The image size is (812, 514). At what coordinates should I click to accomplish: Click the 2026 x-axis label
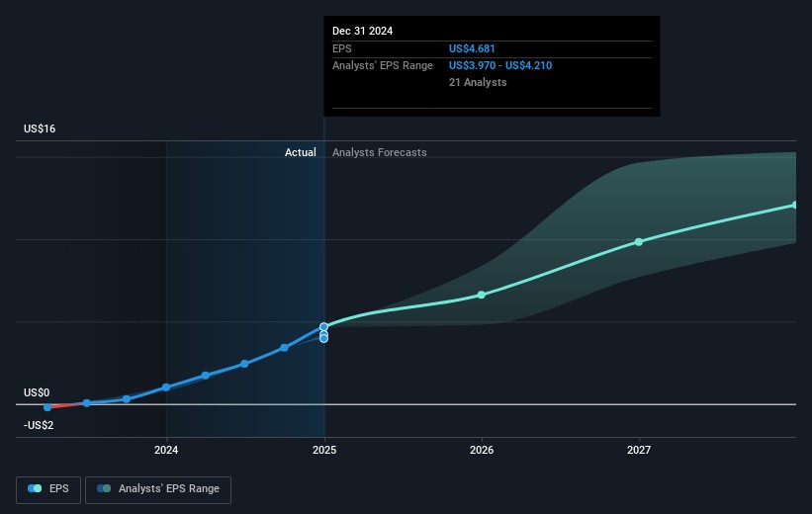(x=482, y=451)
